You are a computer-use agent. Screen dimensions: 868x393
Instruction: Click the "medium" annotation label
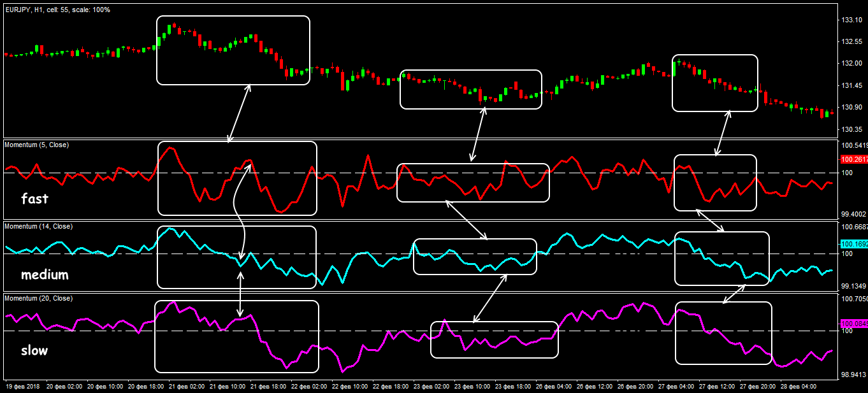pos(44,275)
